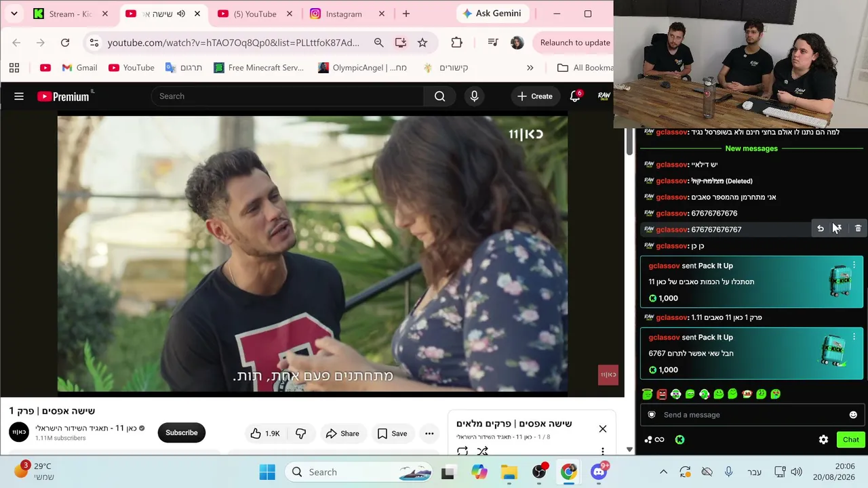
Task: Open the YouTube guide hamburger menu
Action: pyautogui.click(x=19, y=96)
